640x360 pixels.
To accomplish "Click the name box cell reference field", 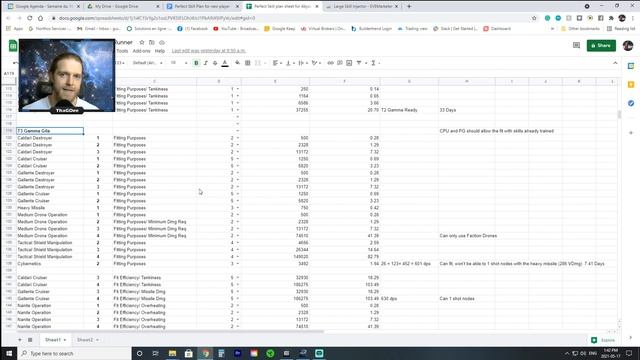I will [9, 73].
